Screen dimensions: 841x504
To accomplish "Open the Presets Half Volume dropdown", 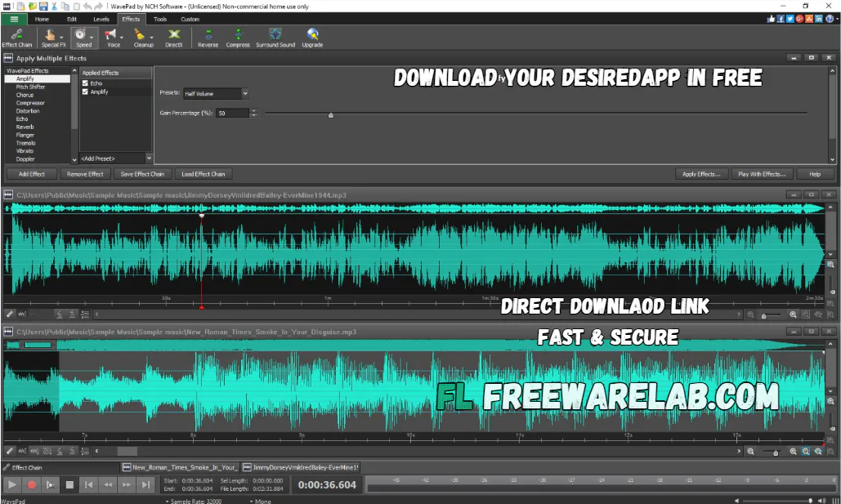I will (216, 93).
